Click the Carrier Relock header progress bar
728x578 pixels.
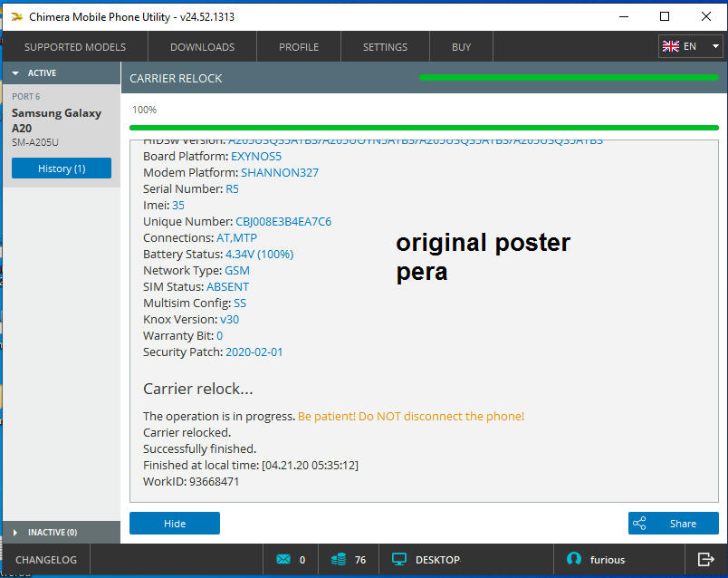click(x=569, y=78)
